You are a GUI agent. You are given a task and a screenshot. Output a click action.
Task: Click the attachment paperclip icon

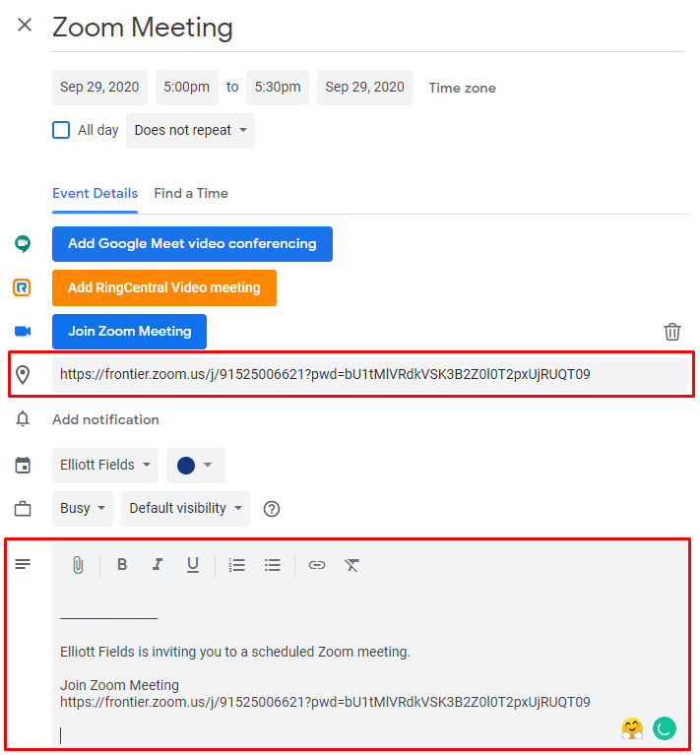[78, 565]
